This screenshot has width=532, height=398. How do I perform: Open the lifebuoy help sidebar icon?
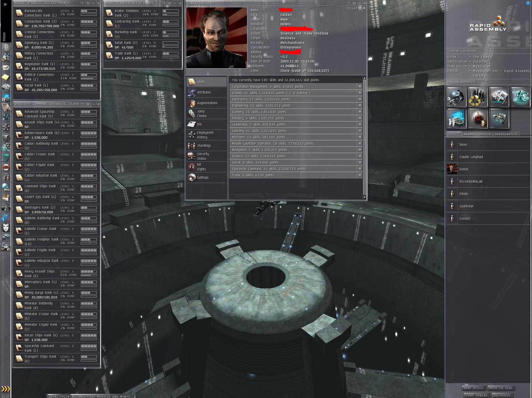[x=6, y=167]
